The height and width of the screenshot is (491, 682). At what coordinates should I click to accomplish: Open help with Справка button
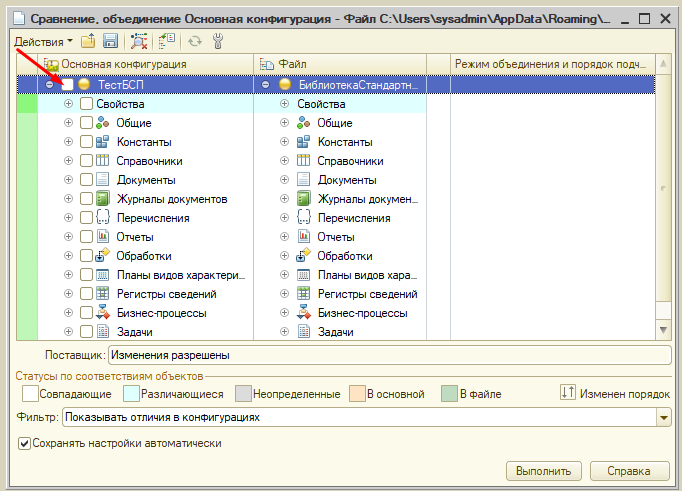click(x=629, y=471)
